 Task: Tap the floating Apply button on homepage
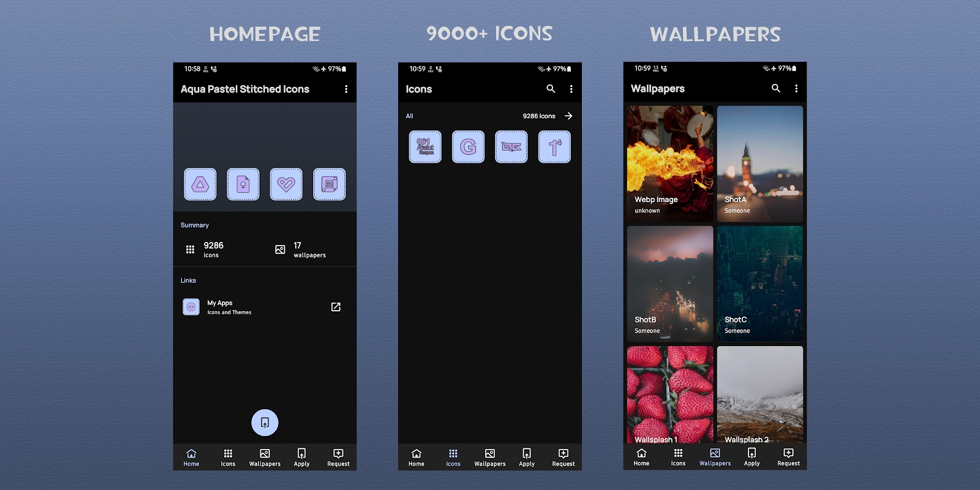(265, 423)
